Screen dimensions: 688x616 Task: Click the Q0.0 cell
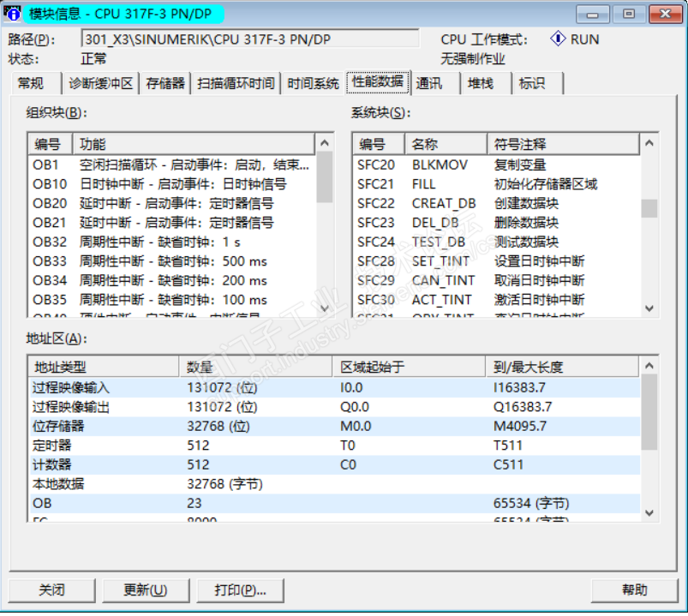click(355, 407)
